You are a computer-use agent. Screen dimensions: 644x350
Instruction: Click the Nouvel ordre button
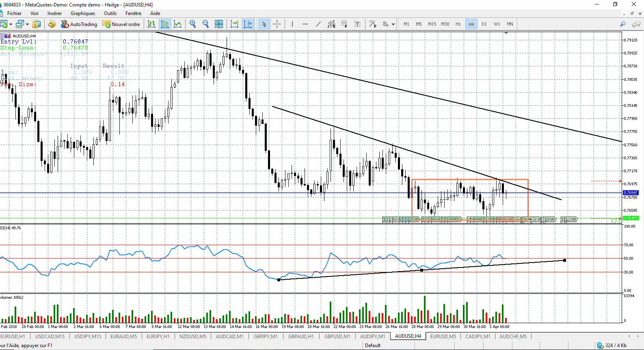click(121, 24)
